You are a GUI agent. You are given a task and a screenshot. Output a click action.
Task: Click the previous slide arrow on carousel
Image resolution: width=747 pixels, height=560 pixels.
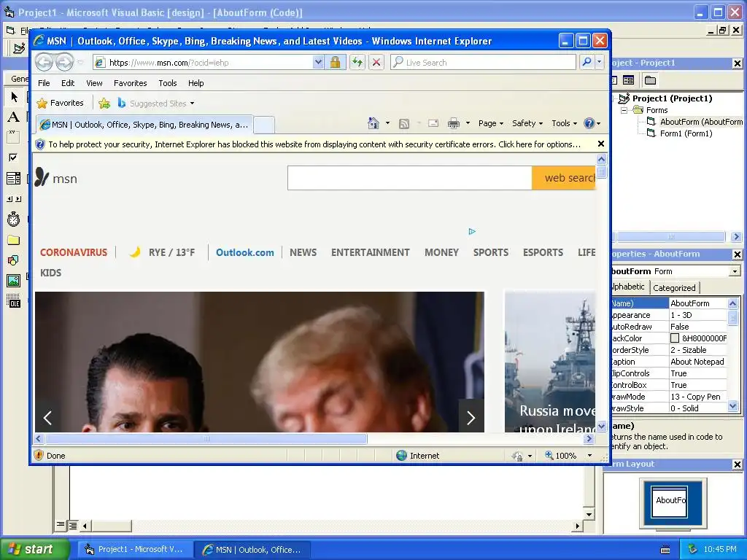click(x=47, y=418)
